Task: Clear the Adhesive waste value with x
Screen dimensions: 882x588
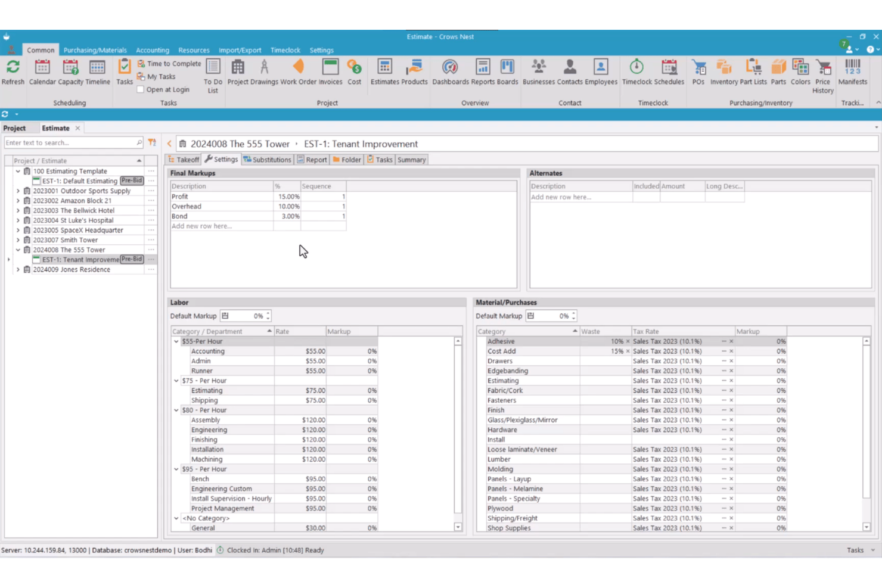Action: pos(628,341)
